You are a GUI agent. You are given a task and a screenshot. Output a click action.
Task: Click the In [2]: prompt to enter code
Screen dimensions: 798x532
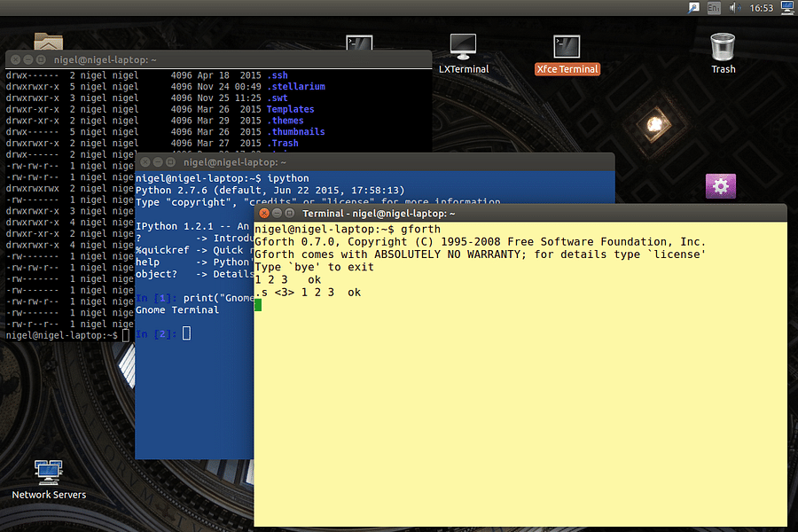click(x=156, y=332)
